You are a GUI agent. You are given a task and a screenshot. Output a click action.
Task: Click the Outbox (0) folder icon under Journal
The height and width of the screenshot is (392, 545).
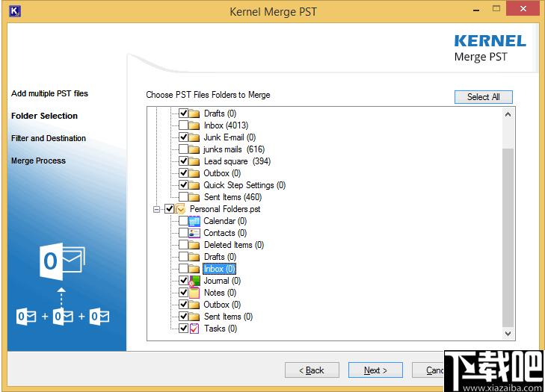[x=194, y=305]
